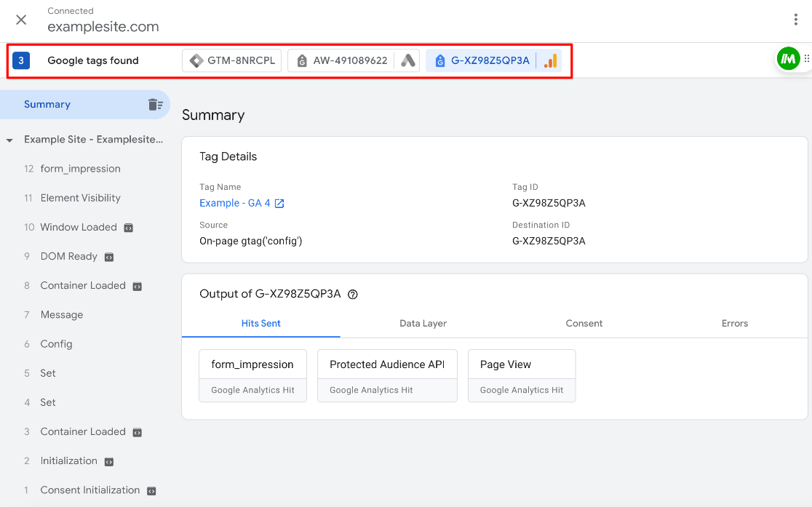Viewport: 812px width, 507px height.
Task: Select event 6 Config in the sidebar
Action: click(56, 343)
